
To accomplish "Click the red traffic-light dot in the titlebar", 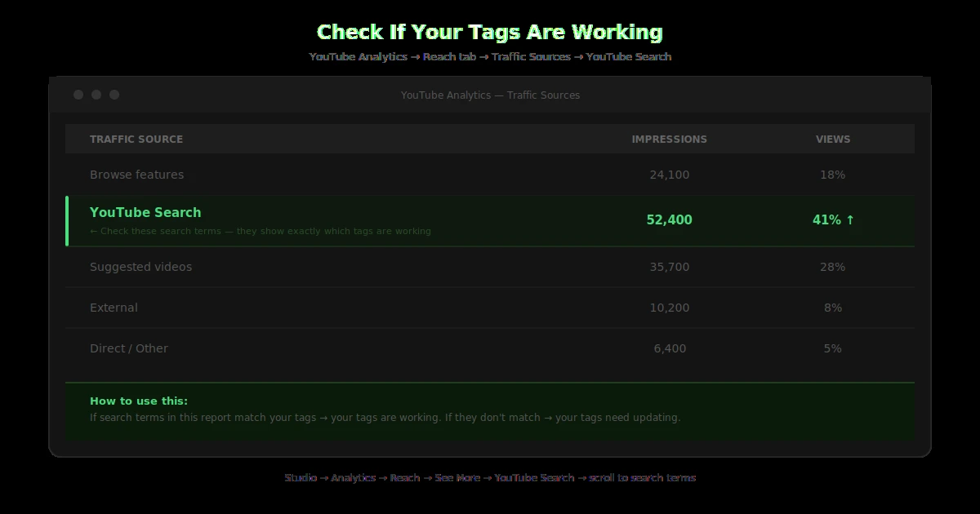I will point(78,94).
